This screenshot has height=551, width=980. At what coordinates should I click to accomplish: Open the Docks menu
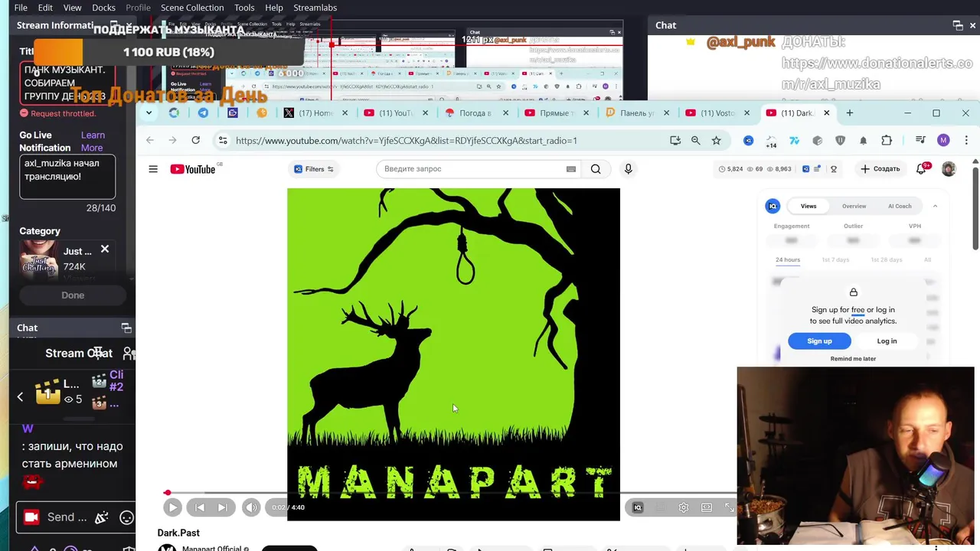coord(103,8)
